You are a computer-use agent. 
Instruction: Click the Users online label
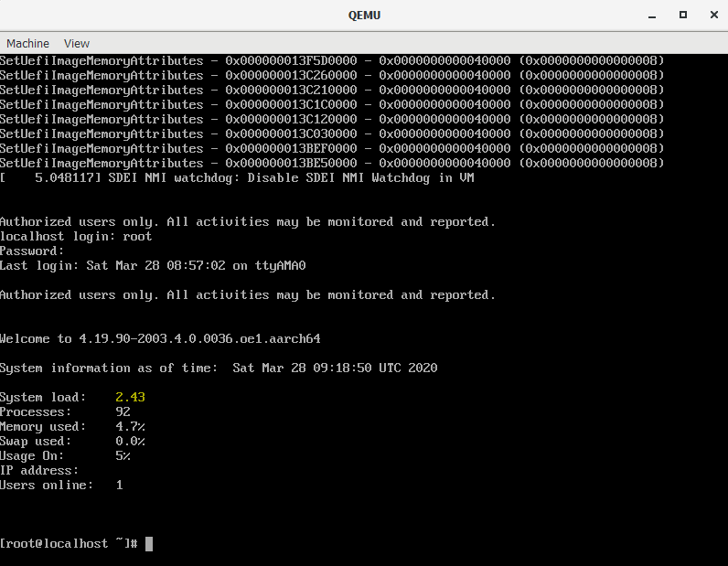click(47, 486)
